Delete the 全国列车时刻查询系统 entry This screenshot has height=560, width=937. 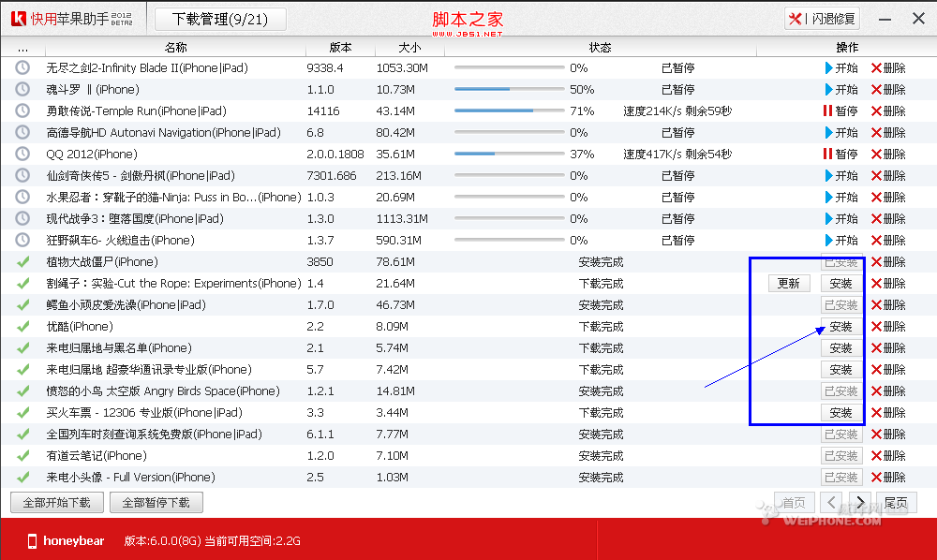[888, 434]
